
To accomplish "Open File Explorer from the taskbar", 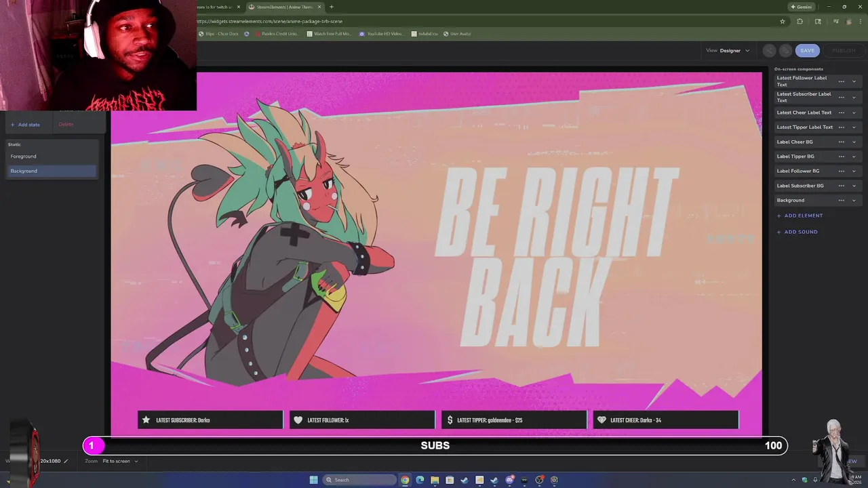I will [x=435, y=480].
